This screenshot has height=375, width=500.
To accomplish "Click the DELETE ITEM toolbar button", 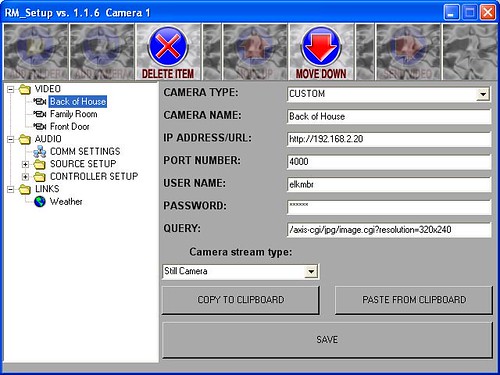I will click(x=168, y=52).
